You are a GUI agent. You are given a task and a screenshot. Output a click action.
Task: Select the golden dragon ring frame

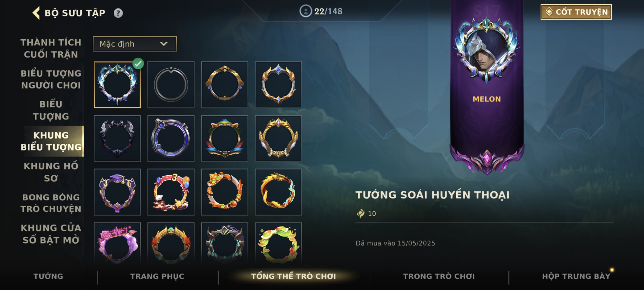pos(278,192)
